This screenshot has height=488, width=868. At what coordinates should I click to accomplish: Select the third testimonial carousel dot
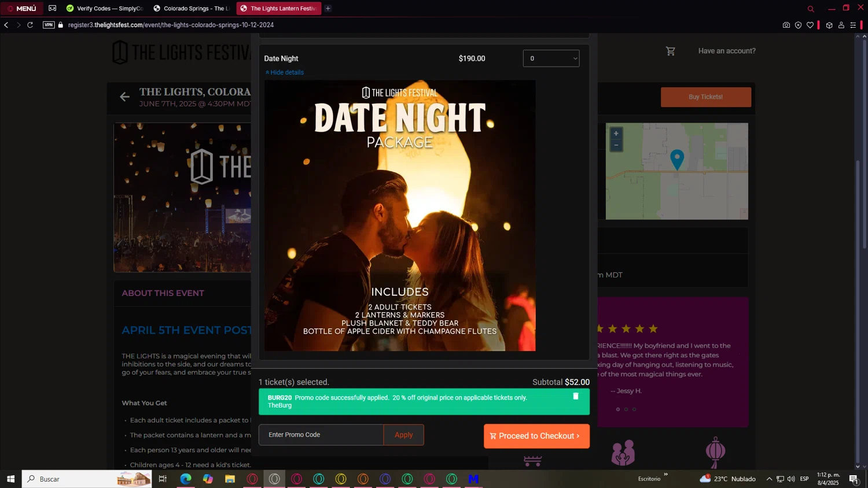click(634, 409)
